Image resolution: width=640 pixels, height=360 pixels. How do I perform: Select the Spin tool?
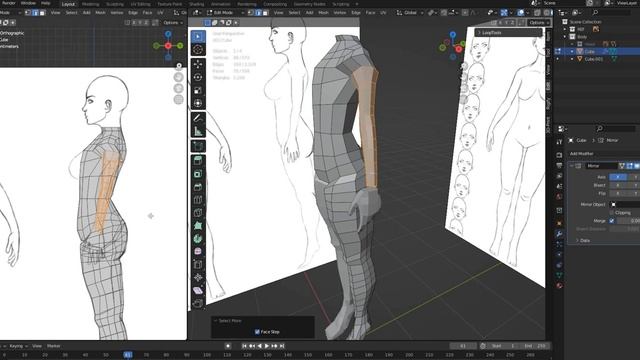tap(198, 238)
